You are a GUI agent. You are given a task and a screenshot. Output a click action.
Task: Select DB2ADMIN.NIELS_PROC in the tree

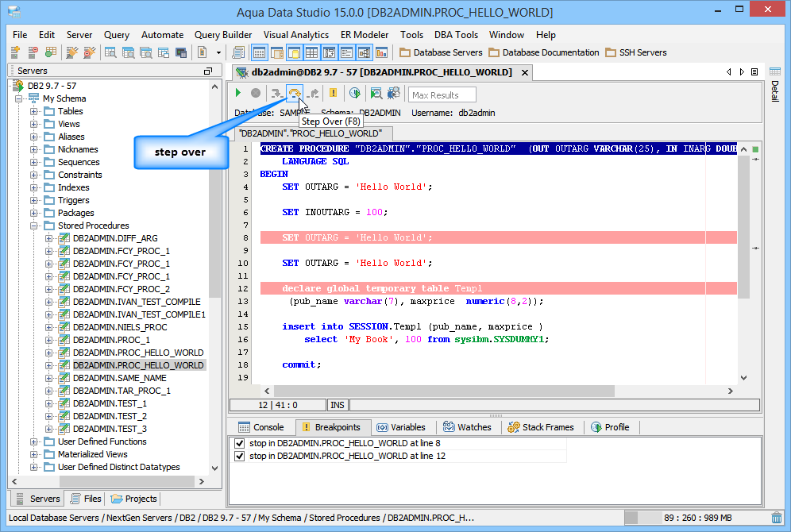[120, 327]
